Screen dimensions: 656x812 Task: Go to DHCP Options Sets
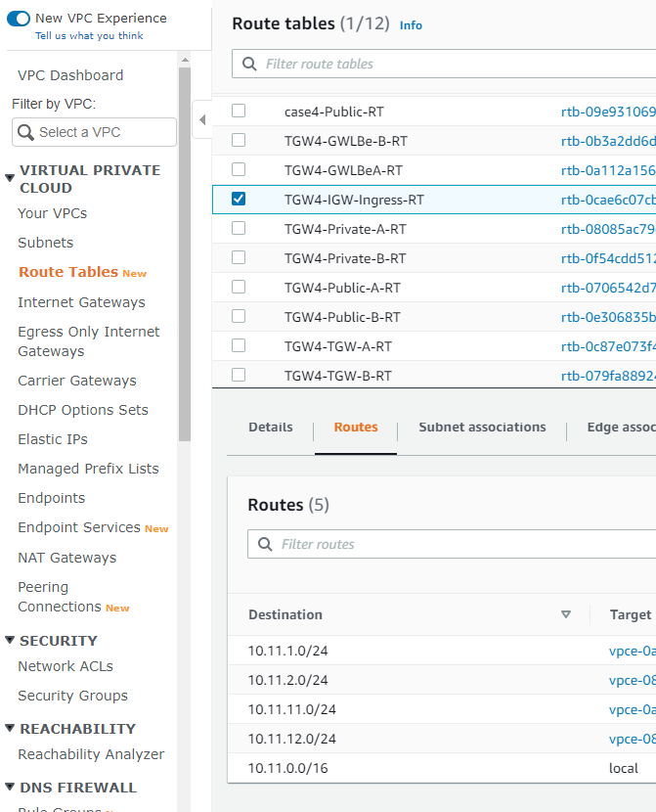[83, 410]
